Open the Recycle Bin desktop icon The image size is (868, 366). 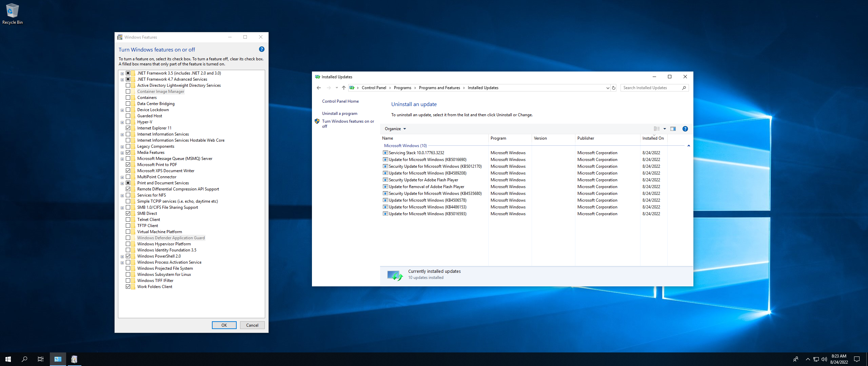[x=12, y=14]
